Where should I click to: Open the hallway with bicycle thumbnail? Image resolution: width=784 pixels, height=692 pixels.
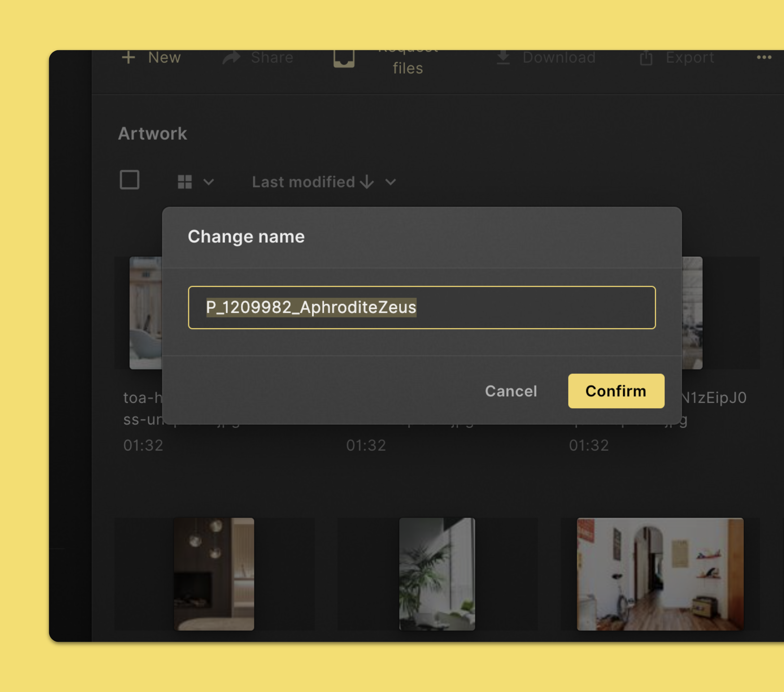[660, 574]
